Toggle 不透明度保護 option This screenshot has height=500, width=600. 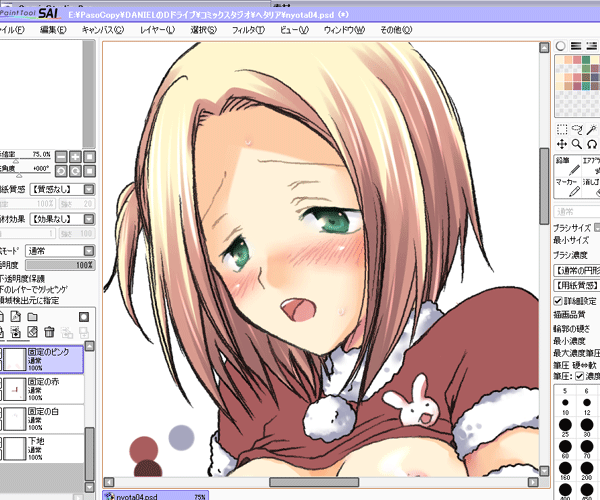point(22,279)
